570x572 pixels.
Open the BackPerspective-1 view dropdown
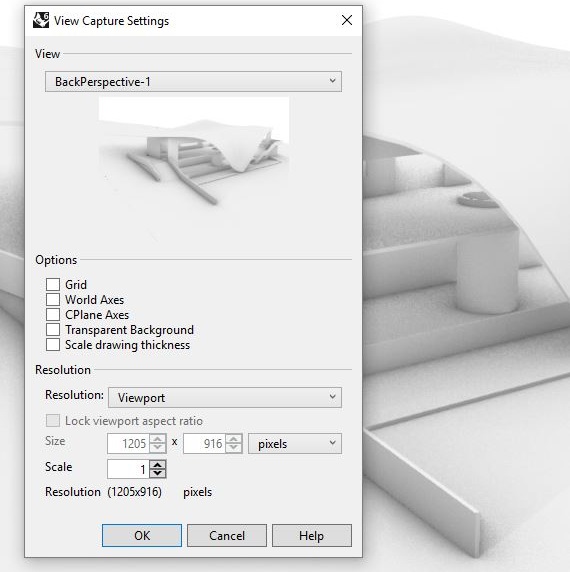[x=193, y=81]
